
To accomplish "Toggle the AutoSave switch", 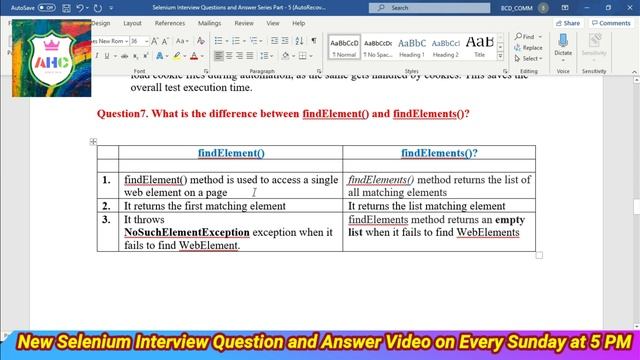I will (x=47, y=8).
